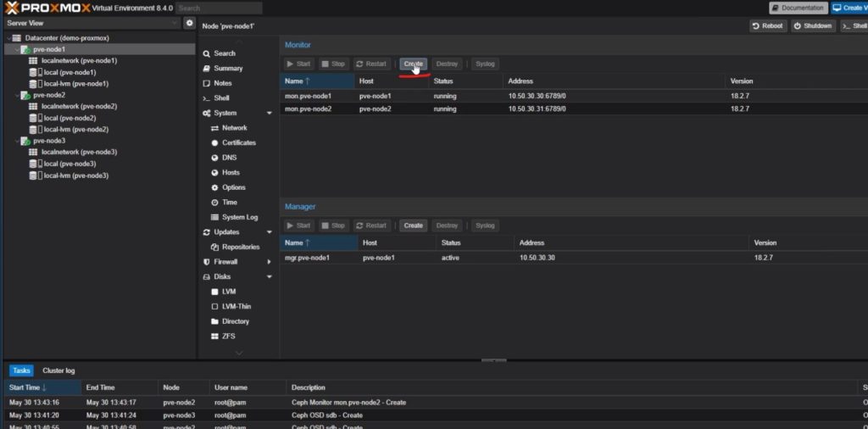Click the Hosts globe icon

click(214, 173)
